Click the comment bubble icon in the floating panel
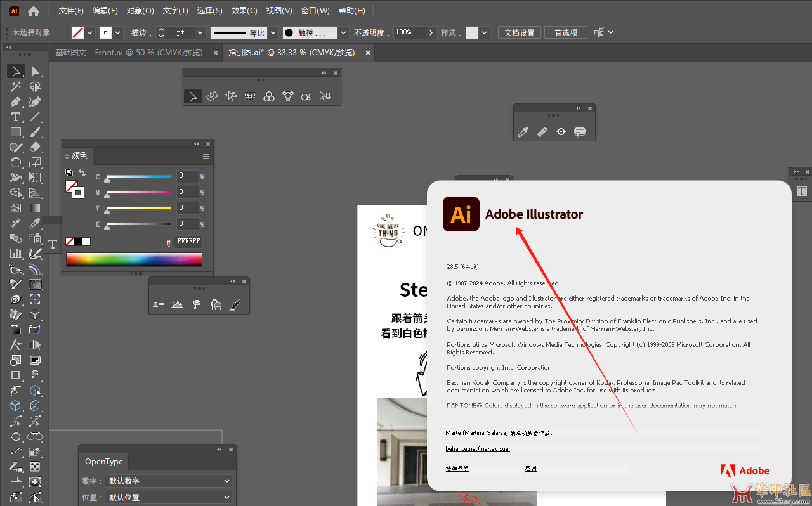 tap(580, 132)
